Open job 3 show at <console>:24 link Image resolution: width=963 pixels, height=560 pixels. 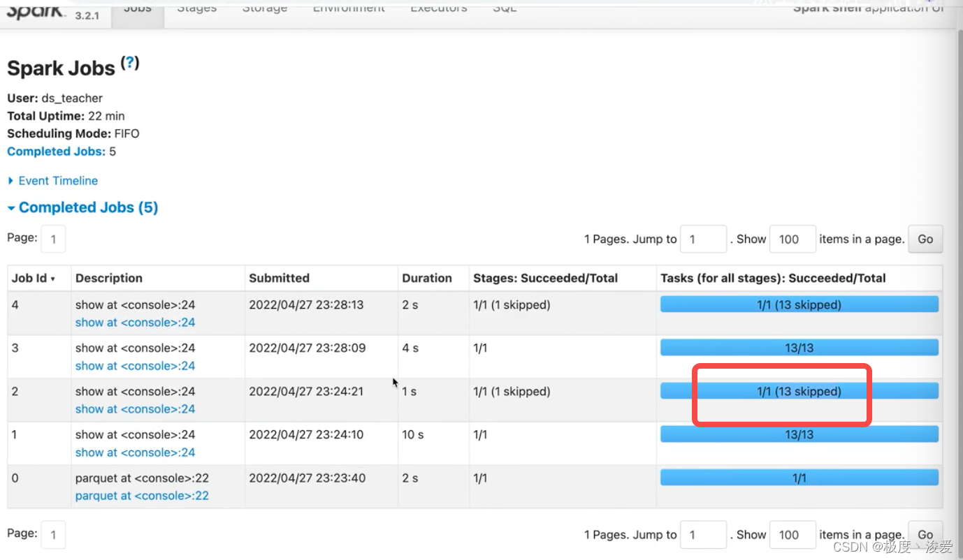[x=135, y=366]
